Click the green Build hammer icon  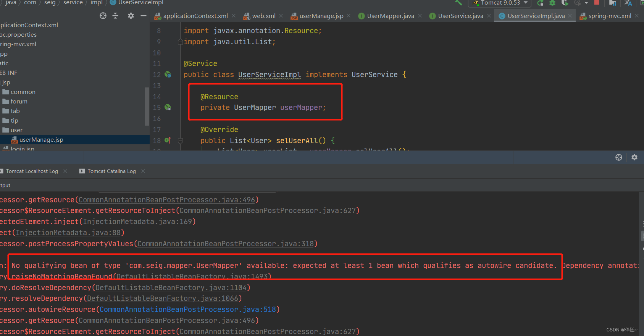pos(458,3)
